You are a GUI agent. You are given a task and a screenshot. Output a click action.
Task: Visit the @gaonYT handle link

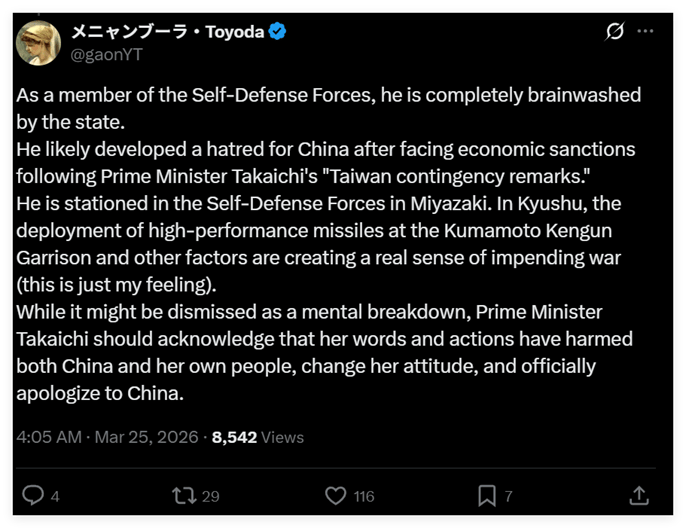pos(107,54)
